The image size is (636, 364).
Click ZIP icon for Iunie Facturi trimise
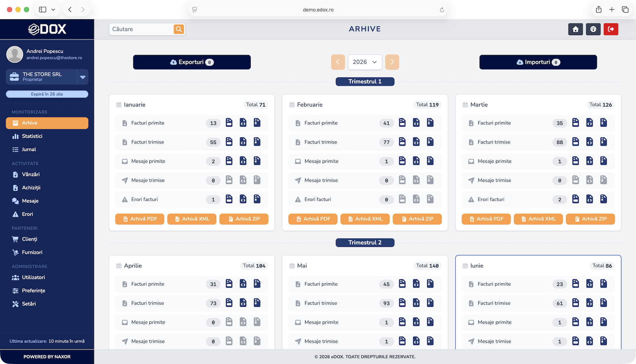coord(604,303)
